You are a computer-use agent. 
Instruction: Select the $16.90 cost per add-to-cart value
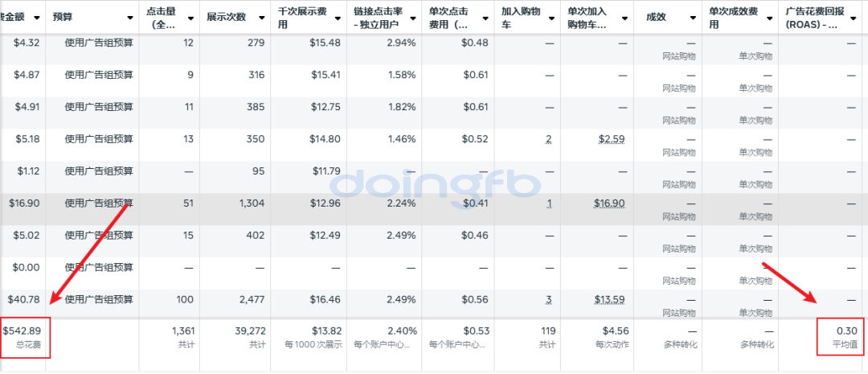tap(609, 203)
